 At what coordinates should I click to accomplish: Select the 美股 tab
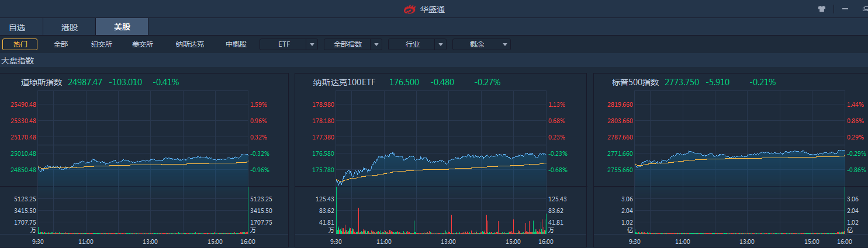pyautogui.click(x=122, y=27)
